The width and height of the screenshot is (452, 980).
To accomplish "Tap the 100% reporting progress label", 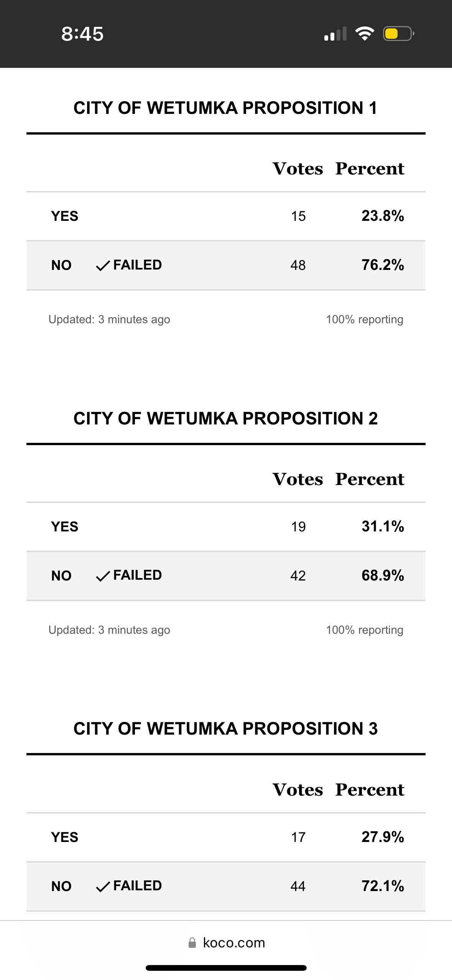I will tap(364, 319).
